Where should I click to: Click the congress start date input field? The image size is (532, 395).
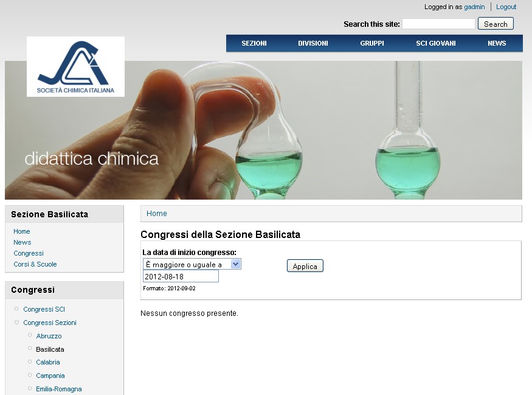(x=181, y=276)
